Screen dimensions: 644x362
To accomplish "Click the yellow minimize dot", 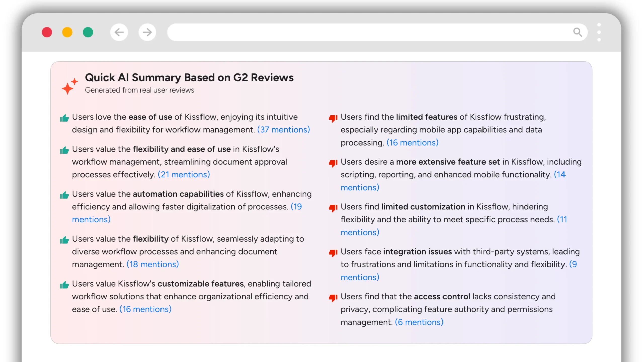I will pos(67,32).
